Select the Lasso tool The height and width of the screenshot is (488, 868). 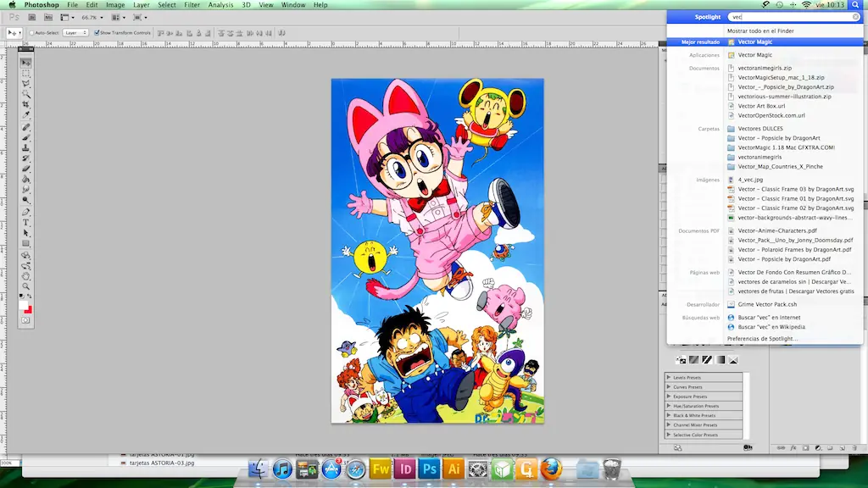pyautogui.click(x=26, y=84)
